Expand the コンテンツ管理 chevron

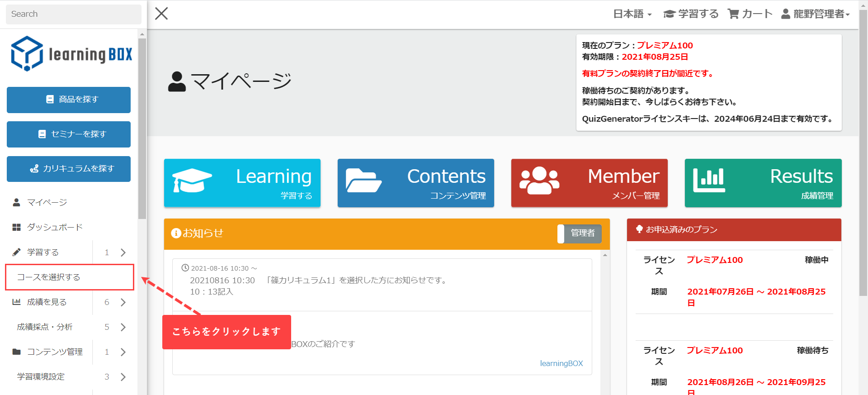click(123, 352)
